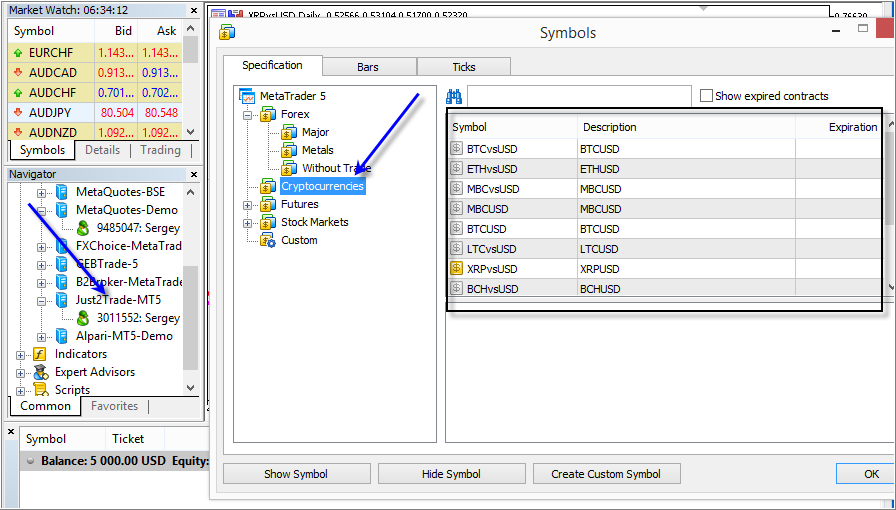
Task: Click the highlighted XRPvsUSD symbol icon
Action: click(x=456, y=268)
